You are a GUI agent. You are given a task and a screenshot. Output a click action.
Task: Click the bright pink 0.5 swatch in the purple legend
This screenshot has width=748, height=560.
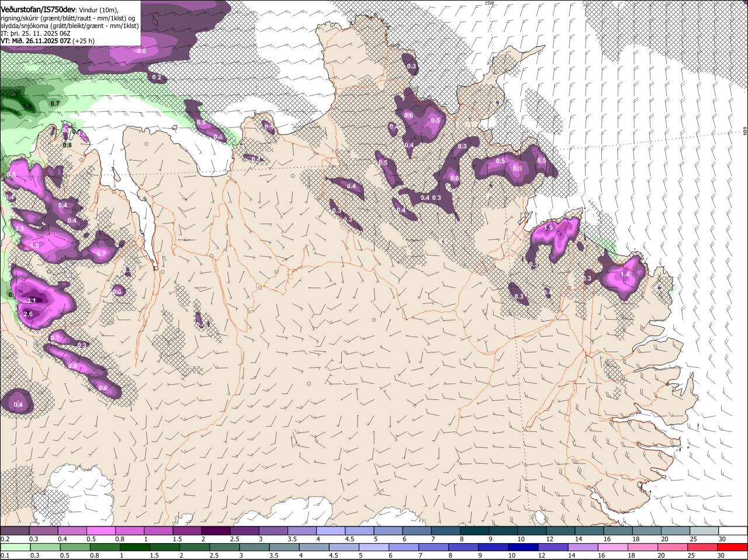[101, 530]
